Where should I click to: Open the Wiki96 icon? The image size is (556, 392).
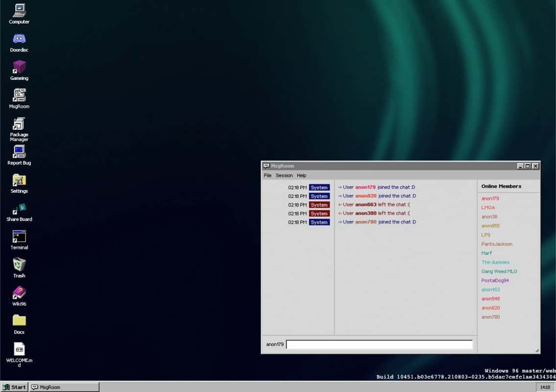click(19, 293)
